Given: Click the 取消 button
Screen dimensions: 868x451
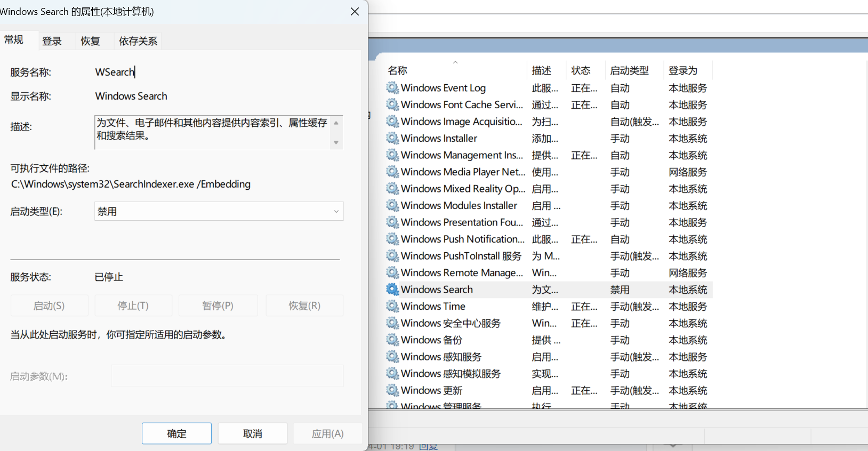Looking at the screenshot, I should (x=253, y=433).
